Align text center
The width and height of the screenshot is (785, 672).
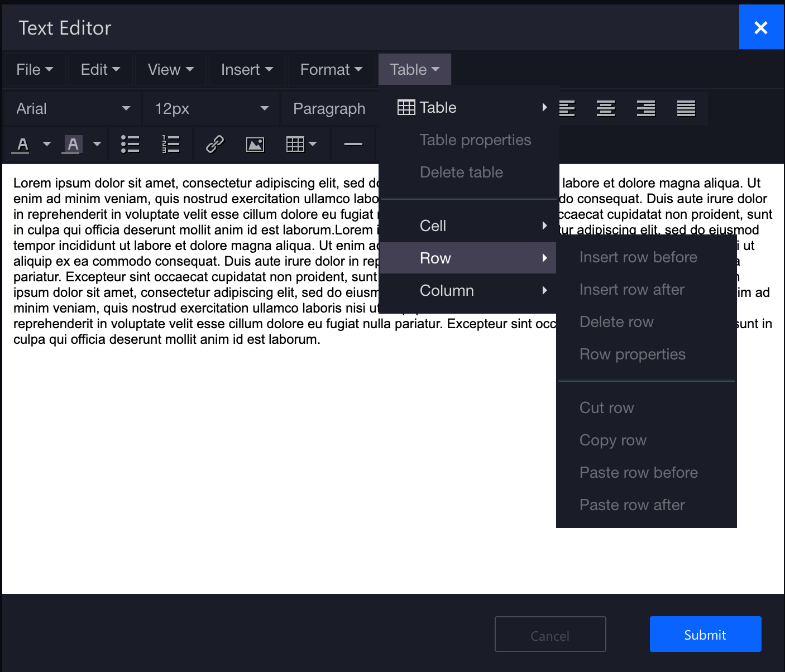(x=606, y=108)
